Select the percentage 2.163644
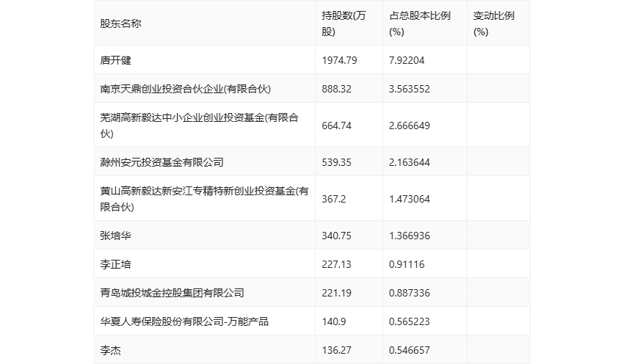The width and height of the screenshot is (624, 364). click(410, 162)
